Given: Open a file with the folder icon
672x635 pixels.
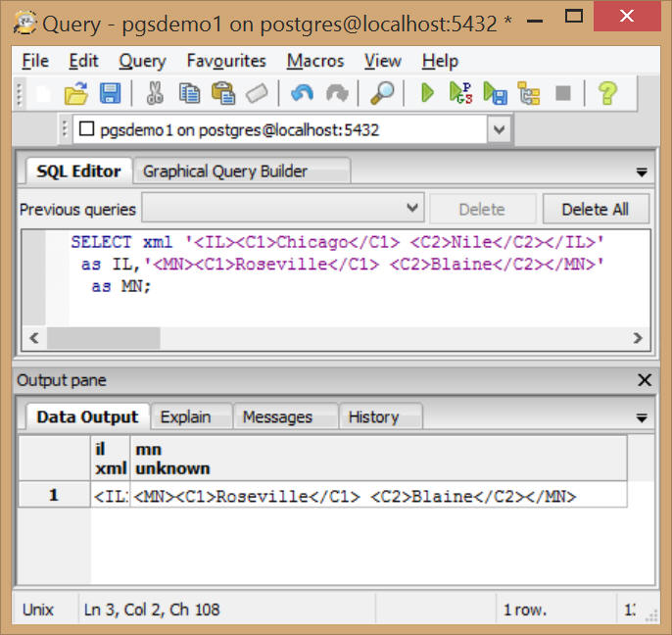Looking at the screenshot, I should [75, 93].
